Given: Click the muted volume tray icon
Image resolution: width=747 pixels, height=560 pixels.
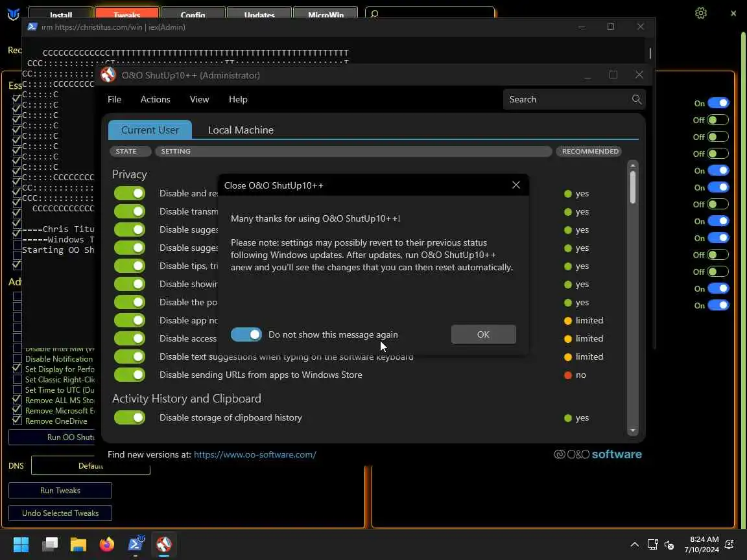Looking at the screenshot, I should pos(669,544).
